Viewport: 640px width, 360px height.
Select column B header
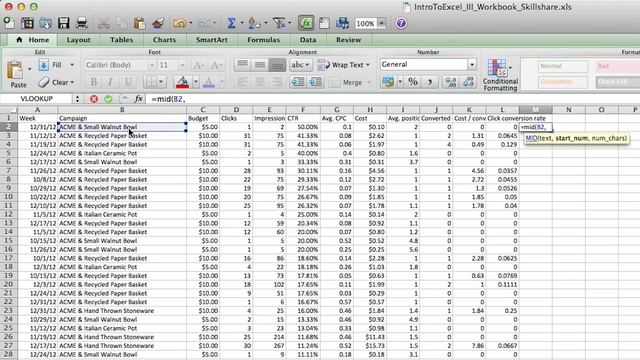tap(122, 109)
